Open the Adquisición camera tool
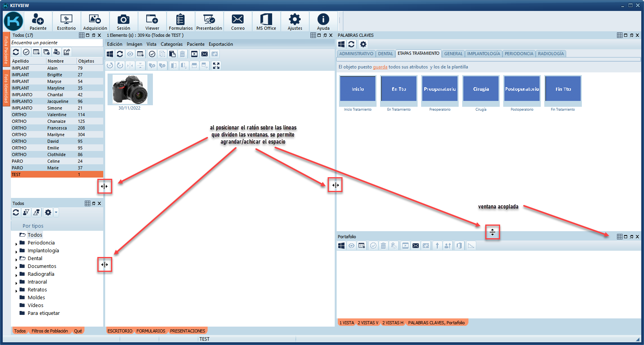Image resolution: width=644 pixels, height=345 pixels. pos(95,22)
